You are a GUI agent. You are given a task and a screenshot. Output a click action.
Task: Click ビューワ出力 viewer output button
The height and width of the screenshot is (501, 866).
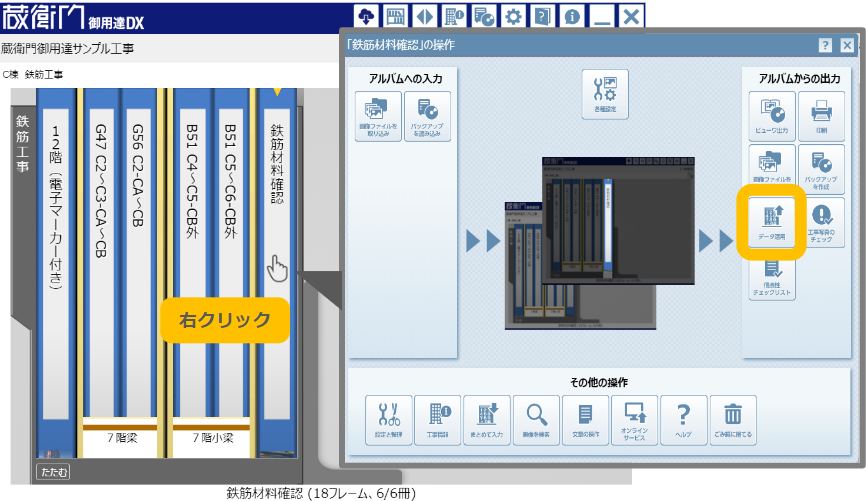[x=772, y=116]
